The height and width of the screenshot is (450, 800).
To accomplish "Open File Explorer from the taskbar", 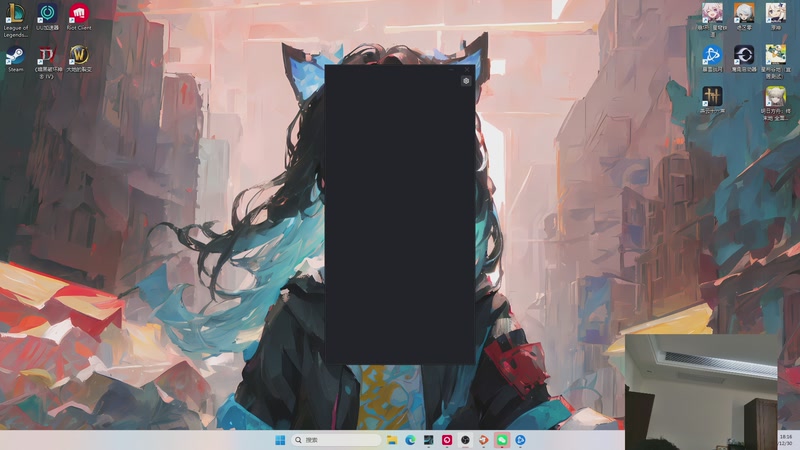I will 392,440.
